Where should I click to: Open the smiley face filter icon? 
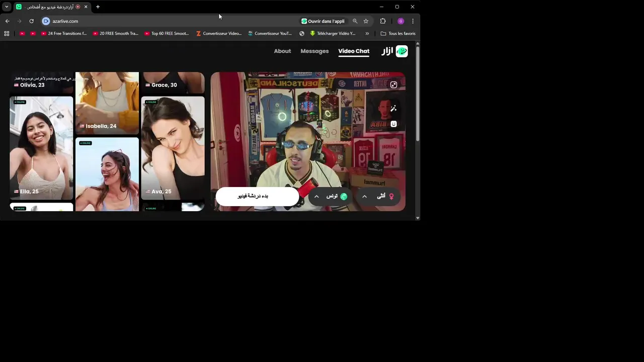[393, 124]
